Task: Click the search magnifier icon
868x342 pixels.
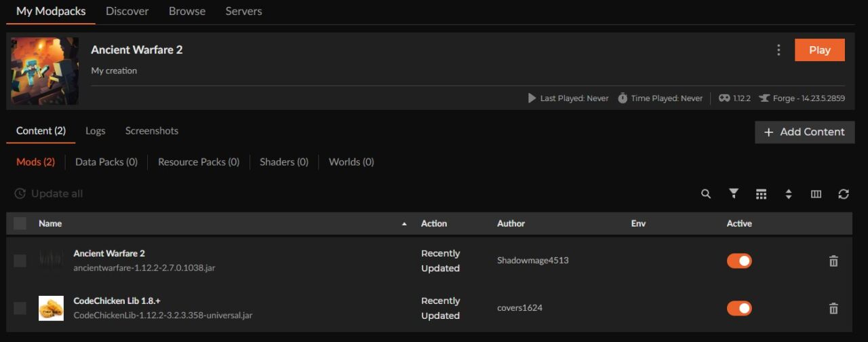Action: [x=706, y=194]
